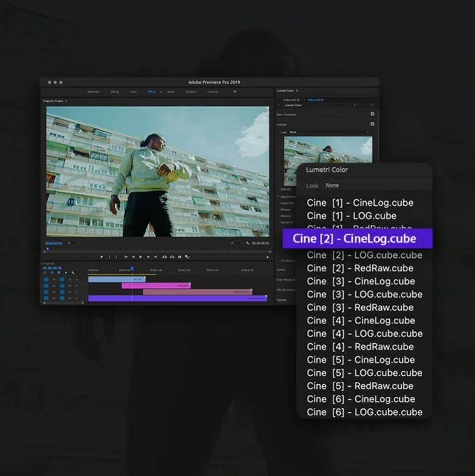Screen dimensions: 475x476
Task: Click the Go to In point icon
Action: point(126,256)
